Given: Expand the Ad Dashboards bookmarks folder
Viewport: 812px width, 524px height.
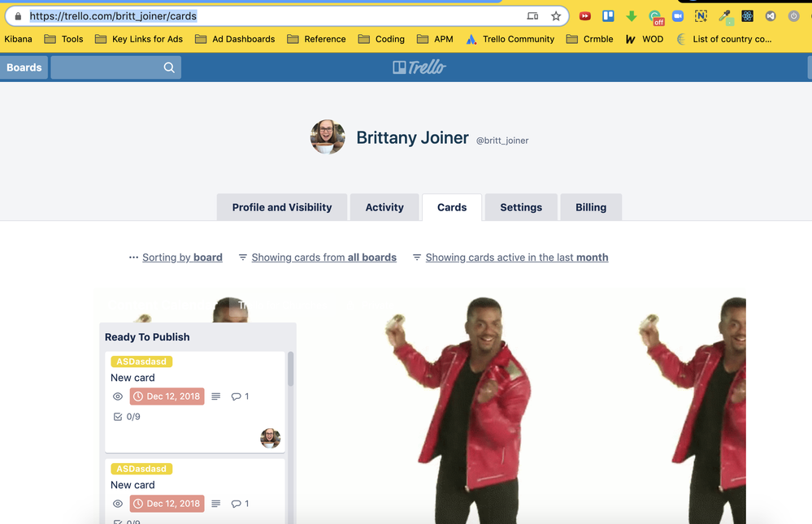Looking at the screenshot, I should tap(235, 39).
